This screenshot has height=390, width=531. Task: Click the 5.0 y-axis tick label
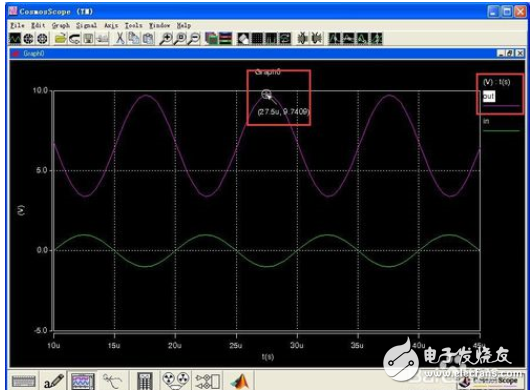coord(42,170)
